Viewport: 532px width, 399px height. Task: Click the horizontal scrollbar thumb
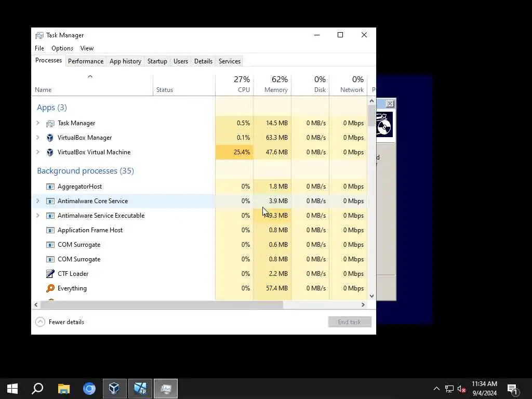click(x=162, y=304)
